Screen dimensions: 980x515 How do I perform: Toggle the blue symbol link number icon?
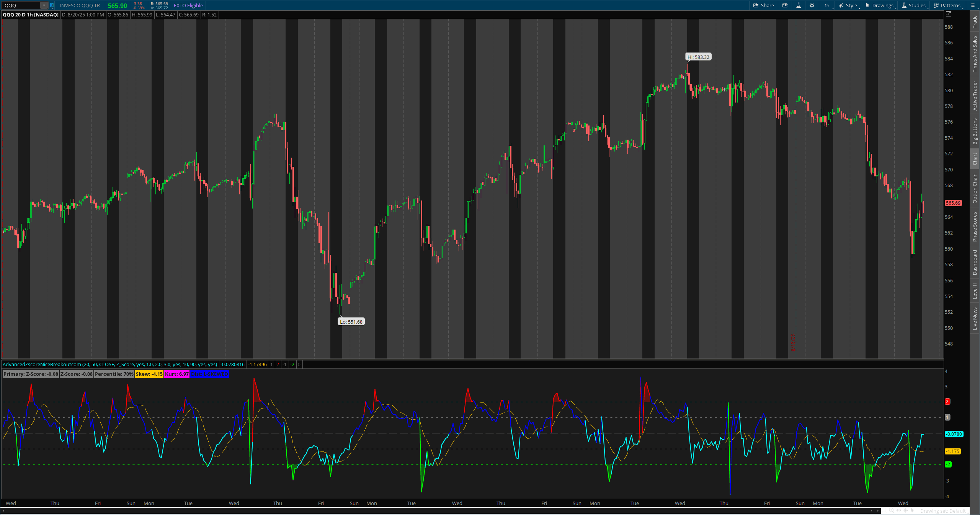(x=52, y=5)
